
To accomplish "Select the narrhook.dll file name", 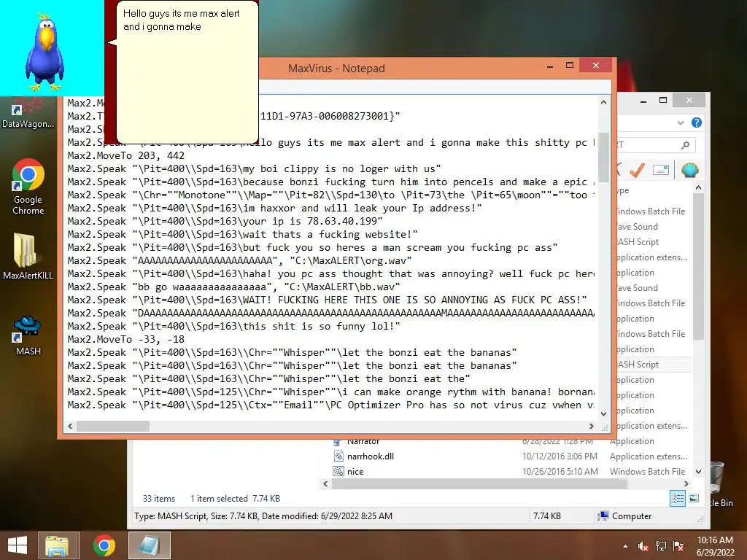I will tap(370, 456).
